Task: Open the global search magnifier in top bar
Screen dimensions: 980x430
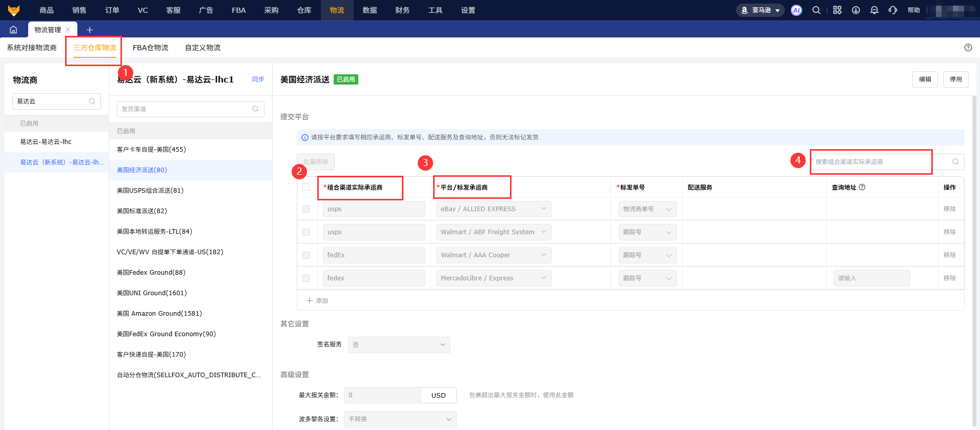Action: click(x=816, y=10)
